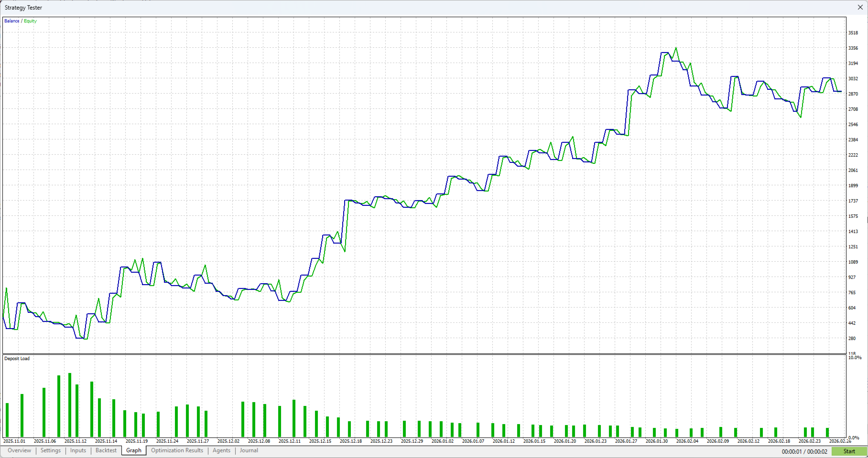
Task: Click the Balance legend label
Action: coord(12,21)
